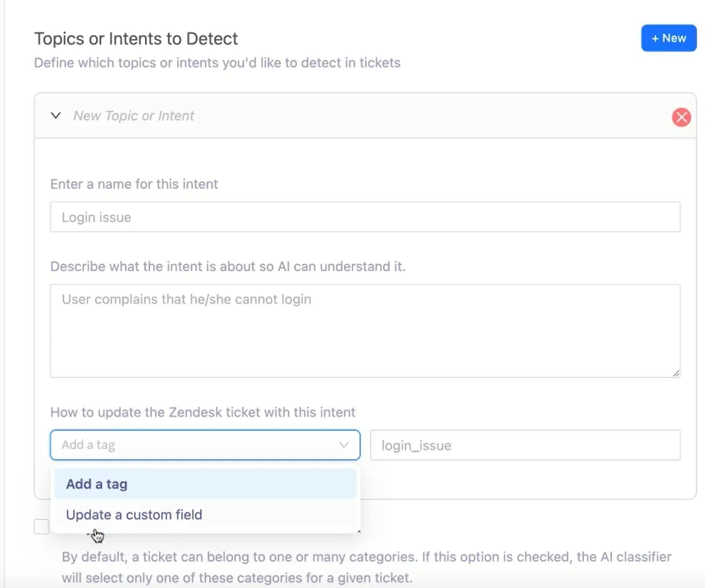Click the Topics or Intents to Detect heading

tap(136, 38)
